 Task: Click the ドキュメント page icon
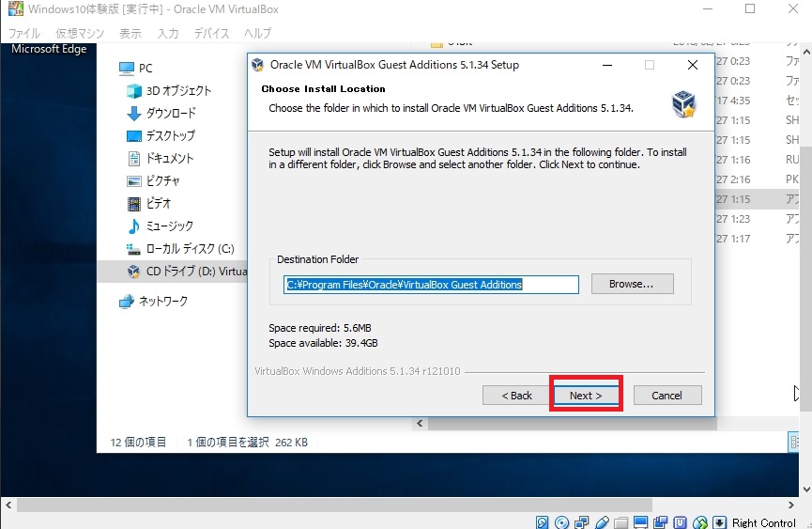134,158
